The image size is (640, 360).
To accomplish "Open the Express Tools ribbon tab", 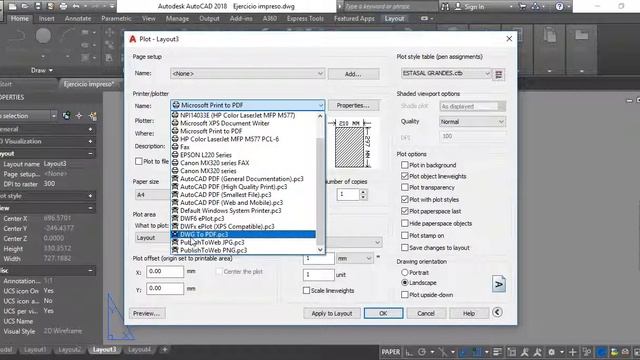I will (x=305, y=18).
